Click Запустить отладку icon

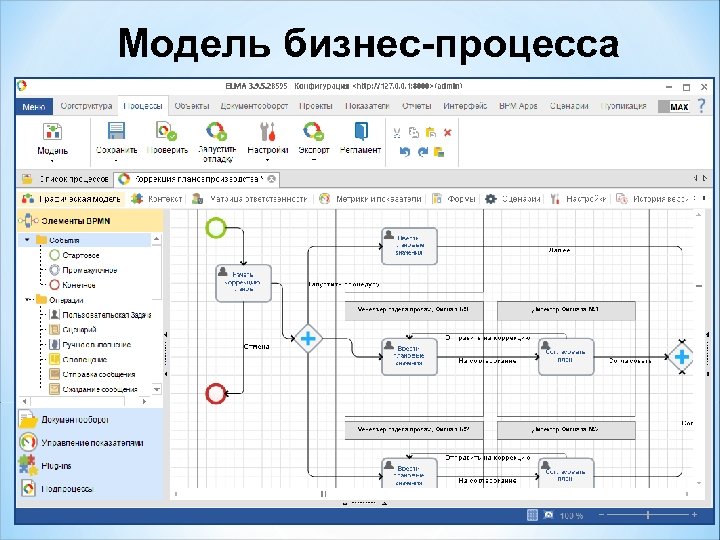(x=216, y=131)
